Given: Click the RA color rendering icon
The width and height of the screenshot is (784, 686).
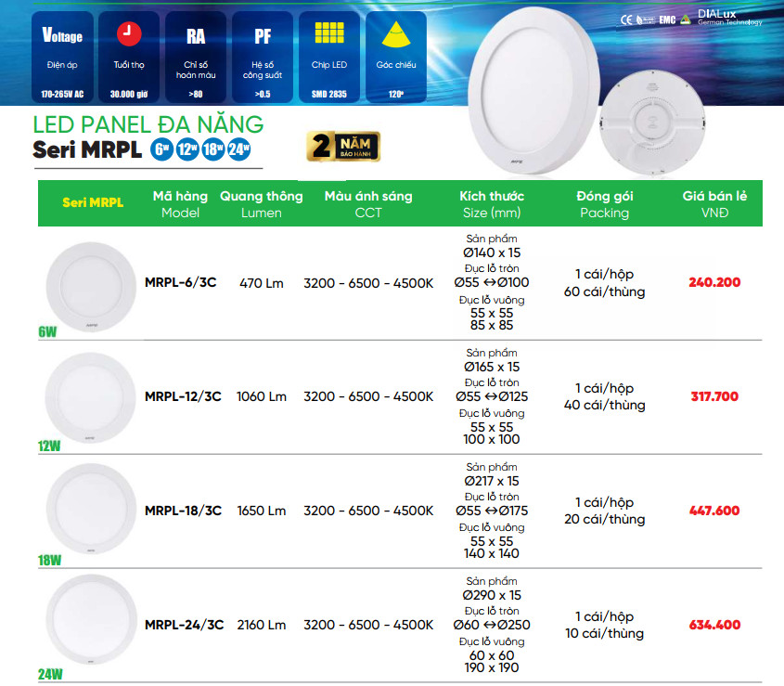Looking at the screenshot, I should (196, 36).
